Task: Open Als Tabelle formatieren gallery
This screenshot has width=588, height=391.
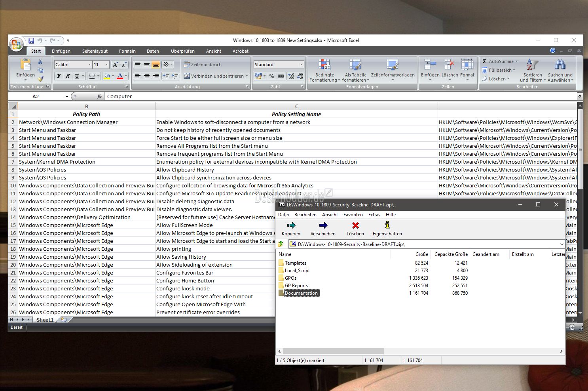Action: coord(355,71)
